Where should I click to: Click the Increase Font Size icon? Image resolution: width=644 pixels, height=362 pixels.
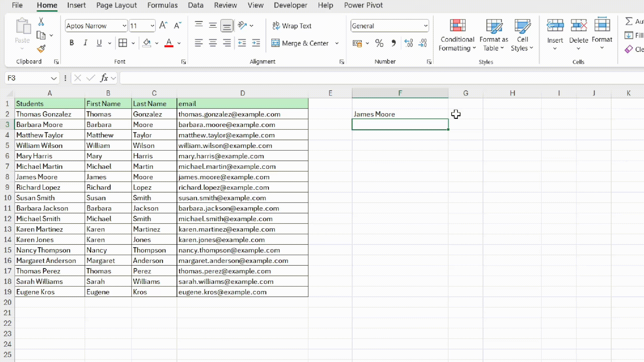(163, 25)
